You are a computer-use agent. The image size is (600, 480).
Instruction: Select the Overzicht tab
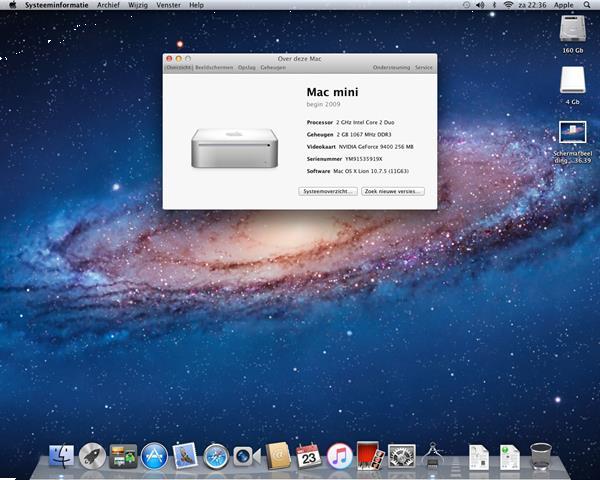coord(179,67)
